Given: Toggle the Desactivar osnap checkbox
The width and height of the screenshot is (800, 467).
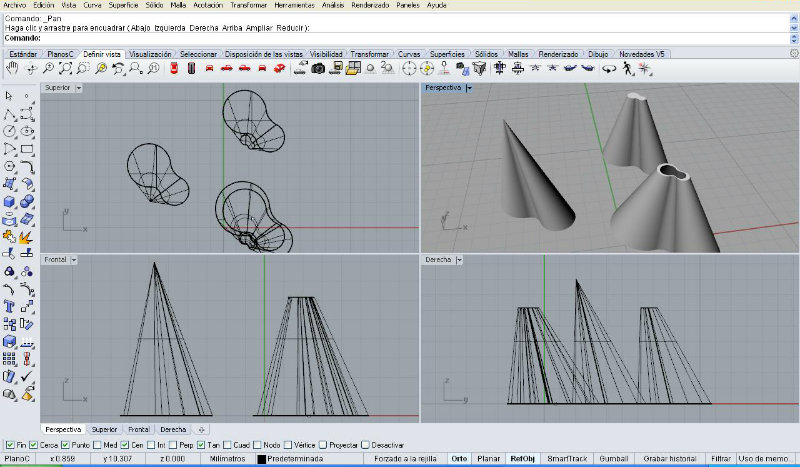Looking at the screenshot, I should pos(365,444).
